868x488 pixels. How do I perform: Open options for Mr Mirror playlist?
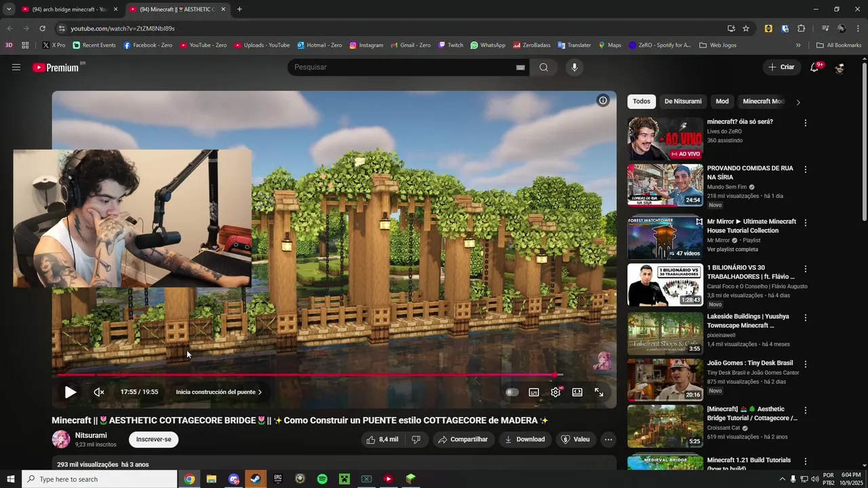pyautogui.click(x=805, y=222)
